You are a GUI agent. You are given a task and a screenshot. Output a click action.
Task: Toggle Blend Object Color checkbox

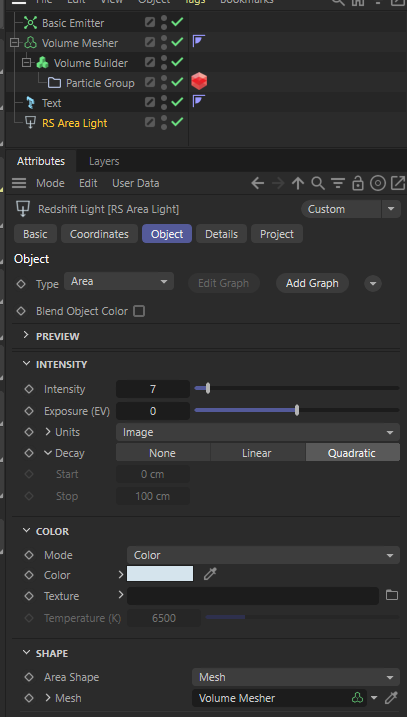coord(139,311)
